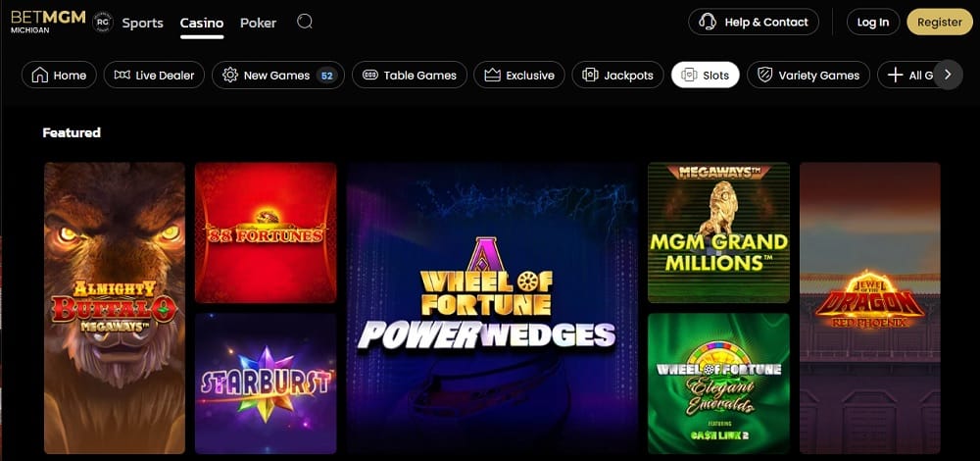The image size is (980, 461).
Task: Select the Live Dealer category
Action: pos(154,76)
